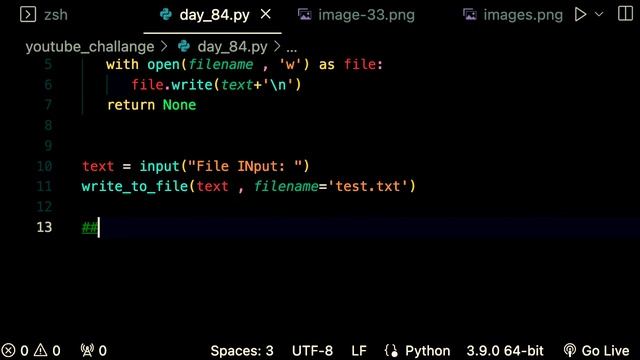
Task: Open the errors count in status bar
Action: (15, 351)
